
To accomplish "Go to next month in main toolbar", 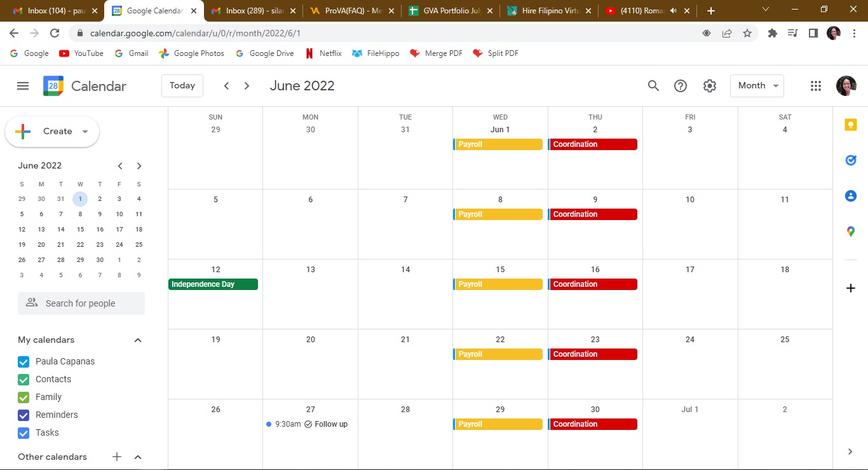I will tap(247, 86).
